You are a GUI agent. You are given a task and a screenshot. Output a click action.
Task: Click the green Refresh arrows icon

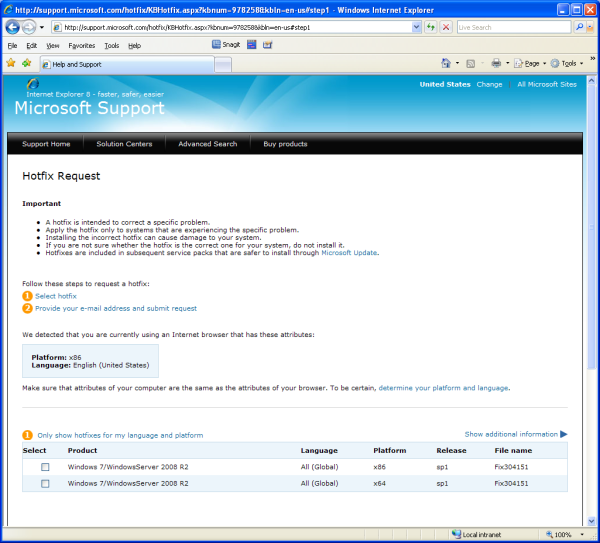point(431,27)
